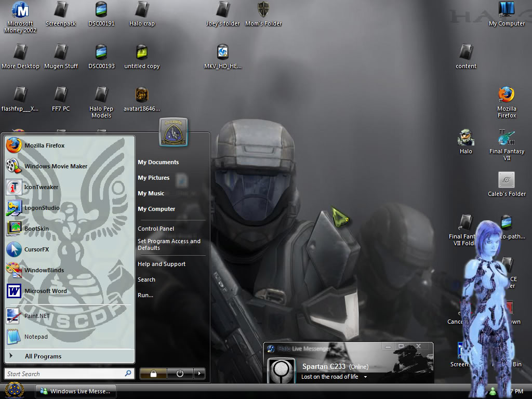Launch Halo game desktop shortcut
This screenshot has width=532, height=399.
click(x=466, y=142)
